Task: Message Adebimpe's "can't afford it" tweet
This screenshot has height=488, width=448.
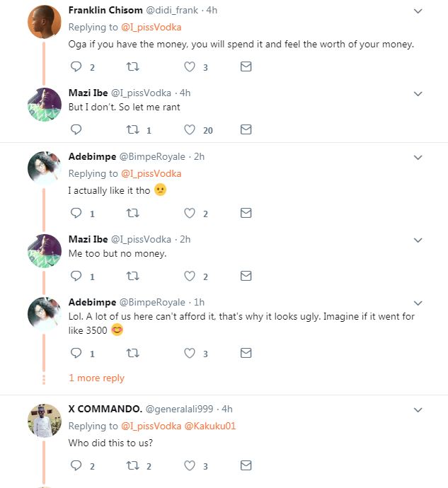Action: coord(246,353)
